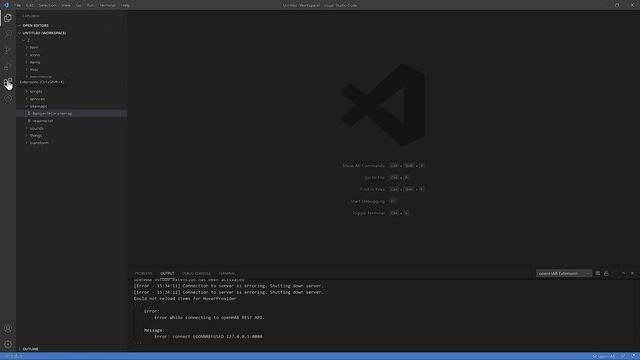Open the Source Control view
The width and height of the screenshot is (640, 360).
(8, 50)
